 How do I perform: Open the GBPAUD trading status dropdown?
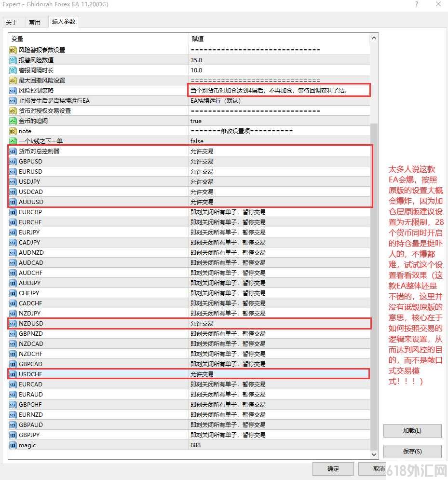pyautogui.click(x=279, y=425)
